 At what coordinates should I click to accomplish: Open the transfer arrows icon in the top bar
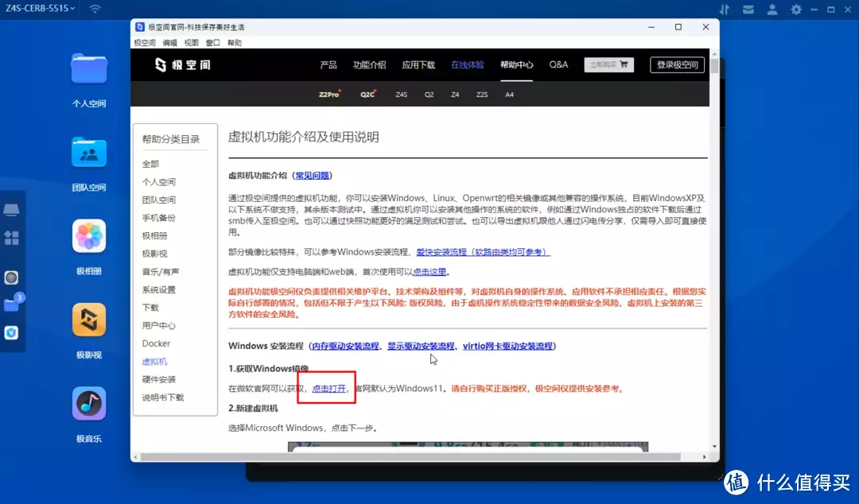(x=725, y=10)
